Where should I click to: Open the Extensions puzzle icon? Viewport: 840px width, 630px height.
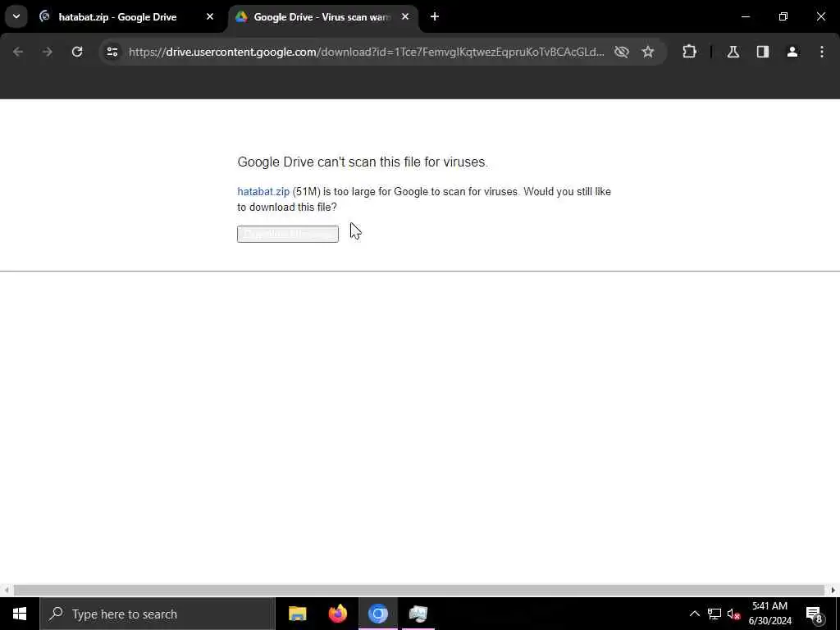pyautogui.click(x=689, y=52)
